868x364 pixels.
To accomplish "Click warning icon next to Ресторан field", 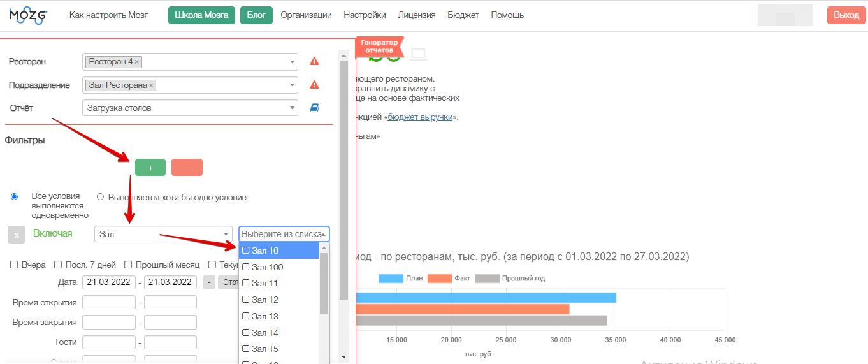I will pyautogui.click(x=314, y=62).
